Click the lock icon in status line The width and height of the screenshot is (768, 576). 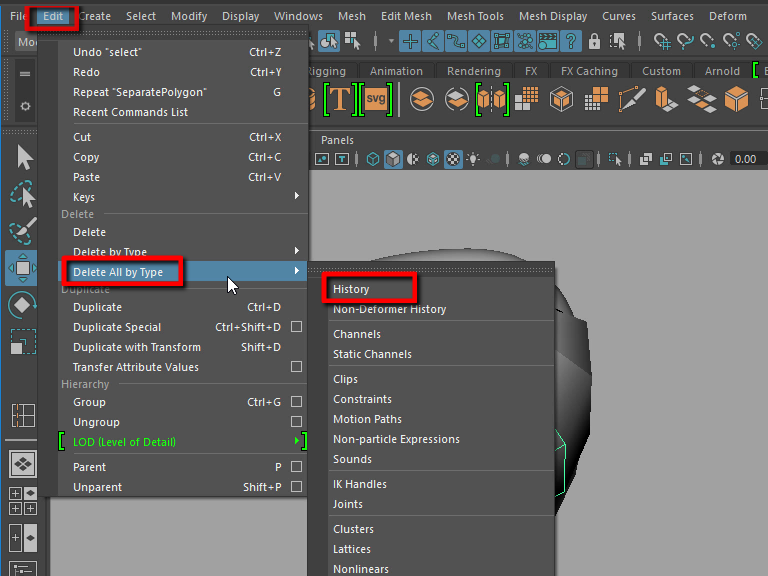tap(595, 42)
